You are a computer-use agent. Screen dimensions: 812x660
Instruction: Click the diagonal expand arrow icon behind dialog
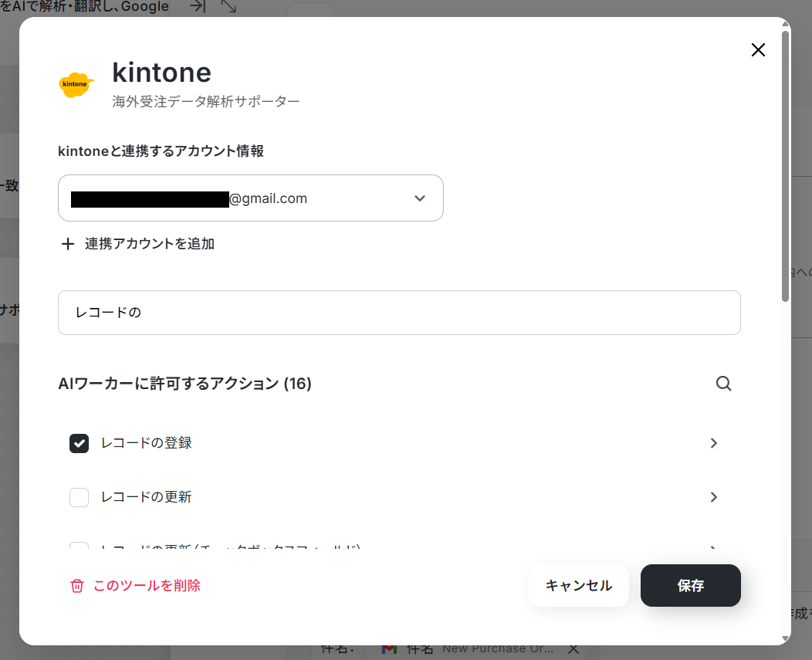[x=228, y=6]
